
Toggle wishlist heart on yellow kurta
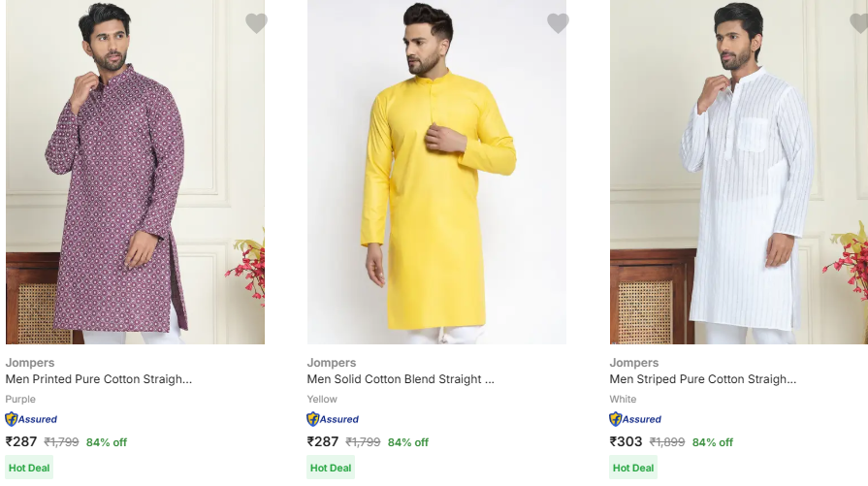point(558,23)
